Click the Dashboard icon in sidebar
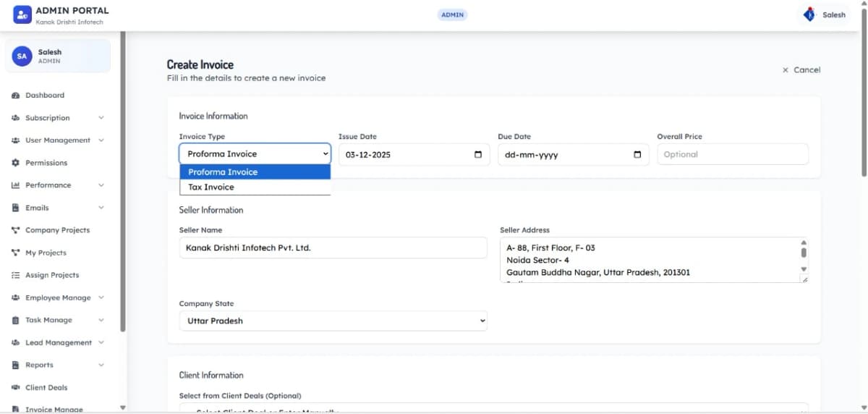The height and width of the screenshot is (414, 868). click(x=15, y=96)
